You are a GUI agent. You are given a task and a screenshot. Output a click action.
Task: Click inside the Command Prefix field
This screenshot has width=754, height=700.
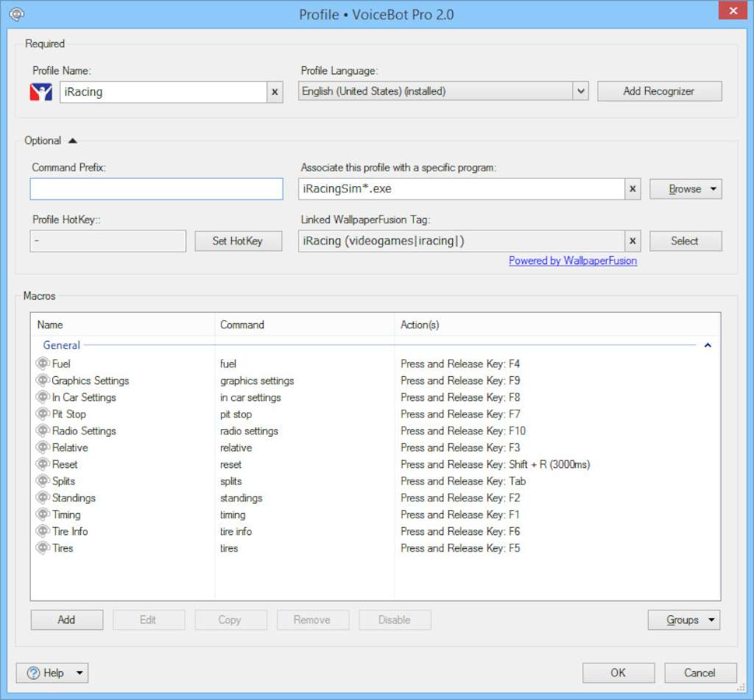156,188
